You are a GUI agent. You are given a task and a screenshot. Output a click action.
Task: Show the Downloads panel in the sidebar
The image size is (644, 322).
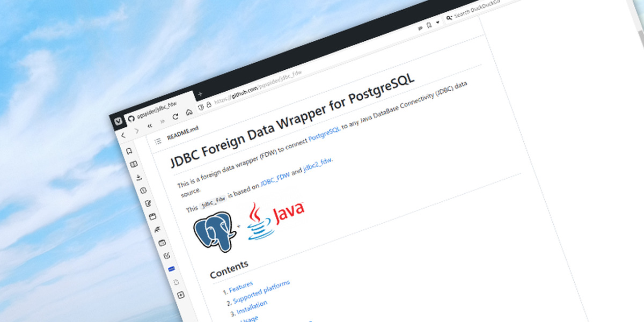(138, 177)
